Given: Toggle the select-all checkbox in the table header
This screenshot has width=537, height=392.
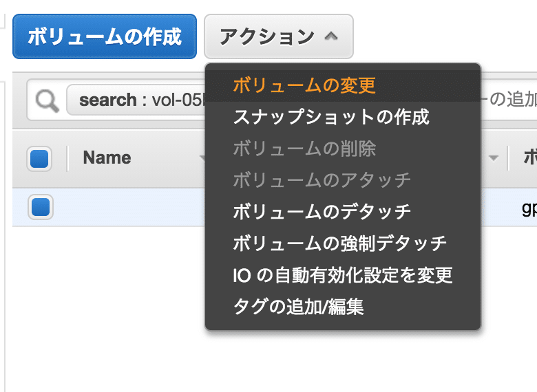Looking at the screenshot, I should click(x=39, y=159).
